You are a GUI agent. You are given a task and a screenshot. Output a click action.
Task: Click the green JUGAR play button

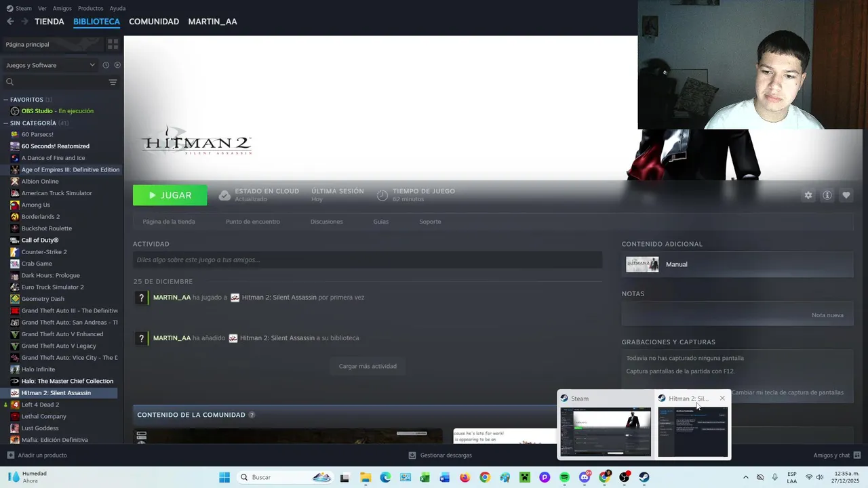click(170, 195)
